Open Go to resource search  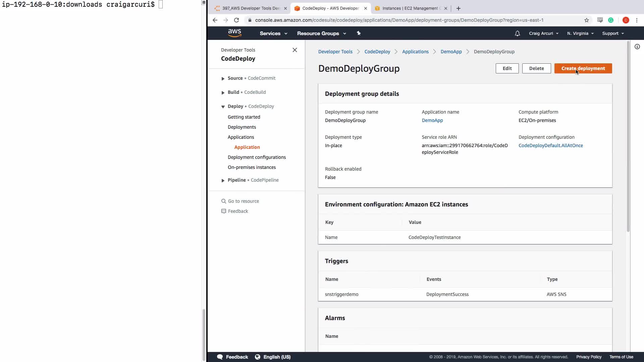coord(243,201)
